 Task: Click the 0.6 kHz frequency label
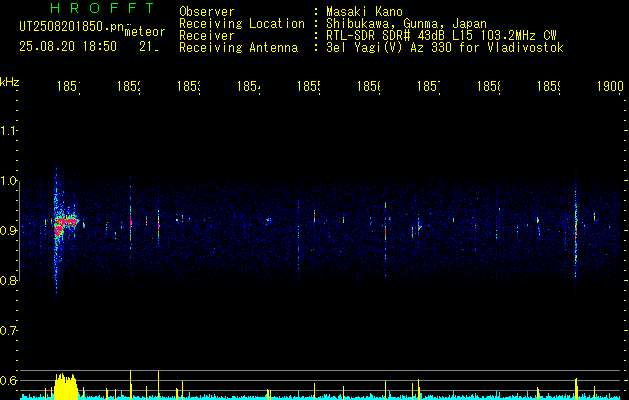pyautogui.click(x=8, y=380)
